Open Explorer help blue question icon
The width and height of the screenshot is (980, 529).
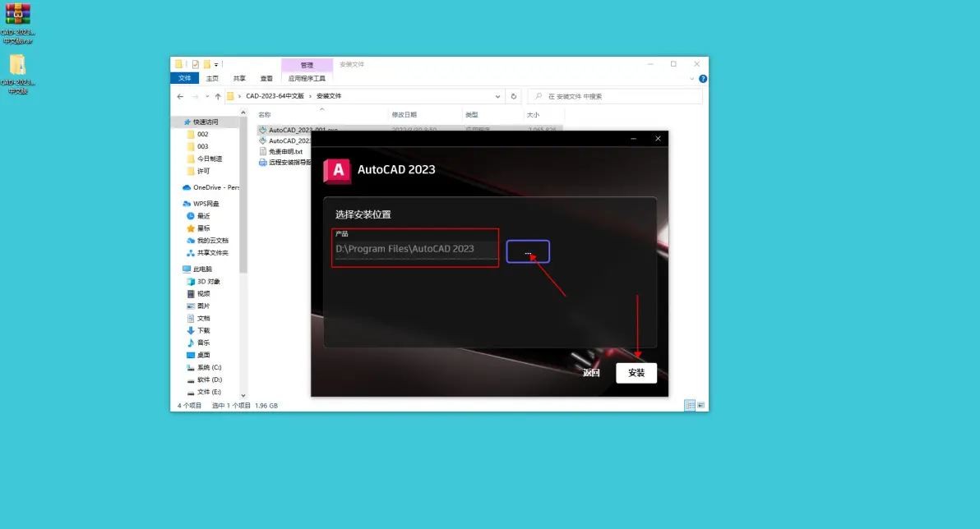(703, 79)
